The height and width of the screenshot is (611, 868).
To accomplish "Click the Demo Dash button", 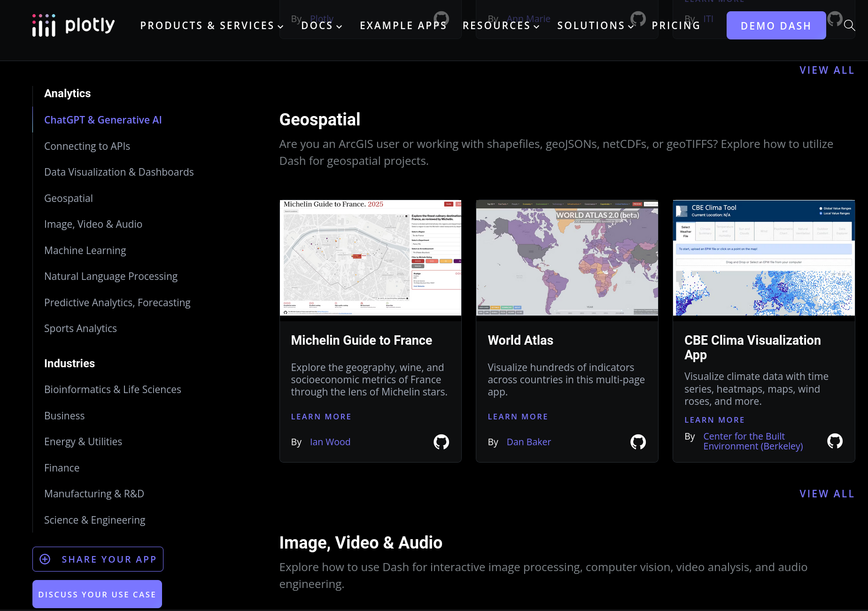I will [x=776, y=25].
